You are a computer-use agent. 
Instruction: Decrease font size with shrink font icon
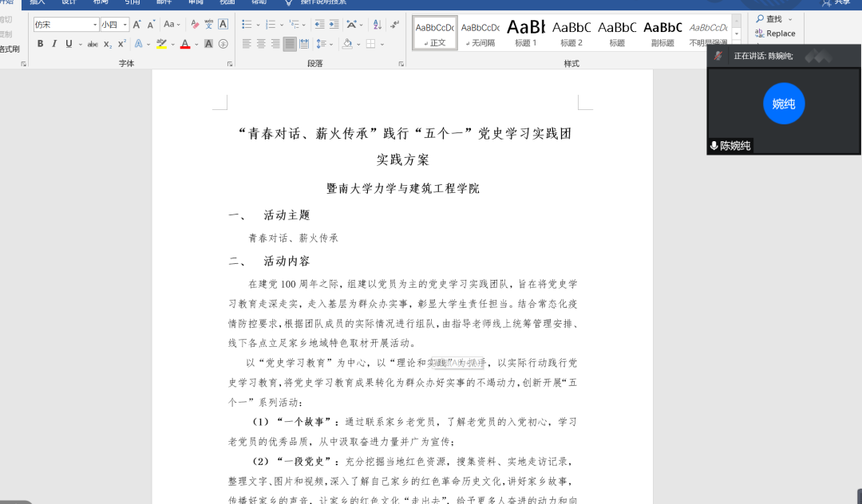coord(151,24)
